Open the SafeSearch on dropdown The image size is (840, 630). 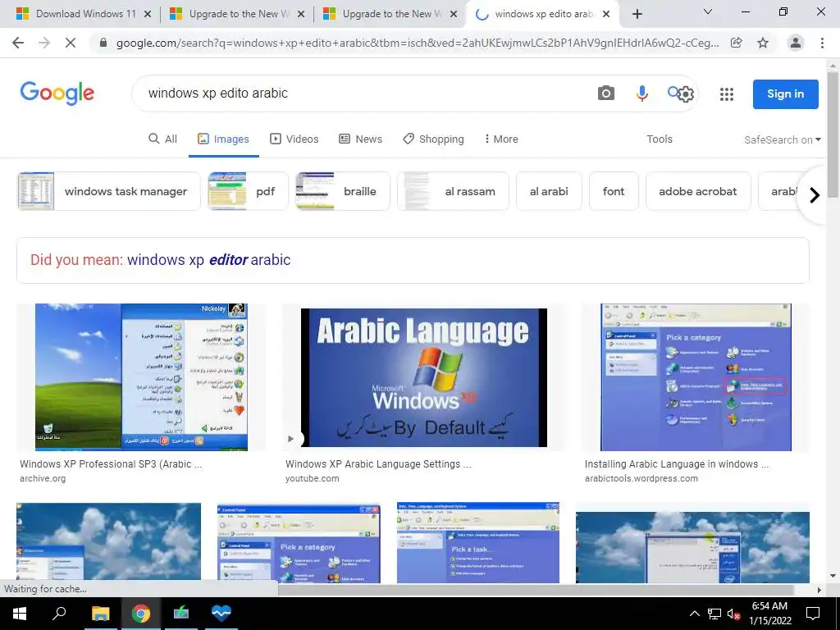click(782, 139)
